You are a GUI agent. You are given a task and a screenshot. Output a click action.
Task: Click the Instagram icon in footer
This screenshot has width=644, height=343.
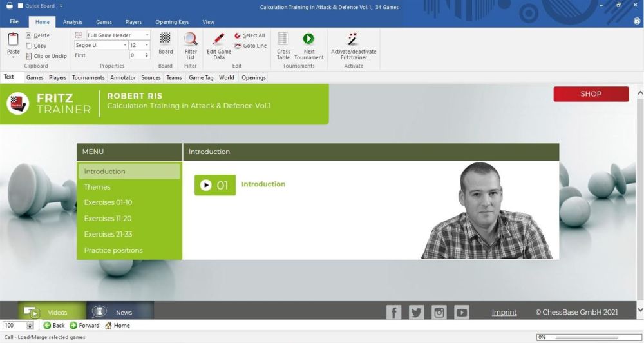coord(439,312)
